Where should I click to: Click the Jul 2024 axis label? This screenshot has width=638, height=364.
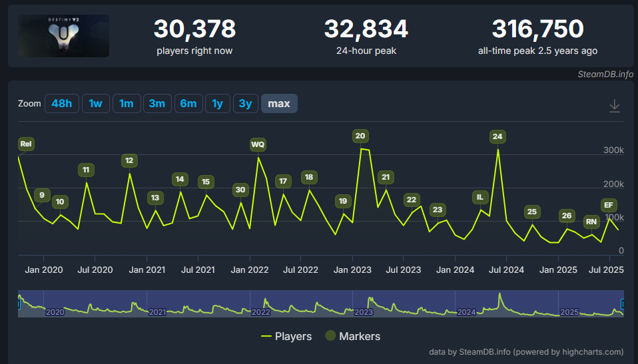coord(506,270)
